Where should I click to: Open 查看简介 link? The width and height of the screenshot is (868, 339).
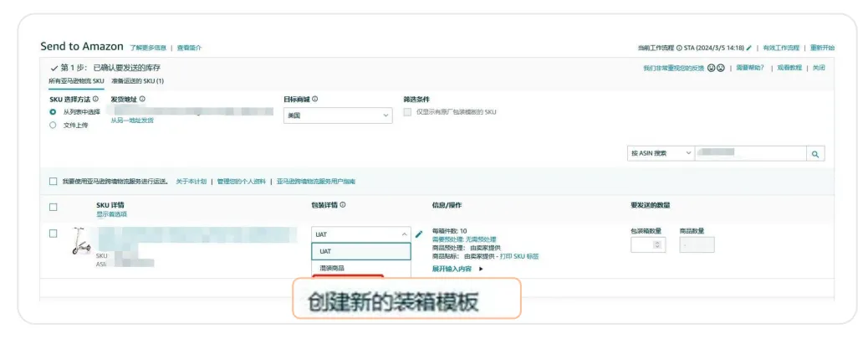point(189,49)
